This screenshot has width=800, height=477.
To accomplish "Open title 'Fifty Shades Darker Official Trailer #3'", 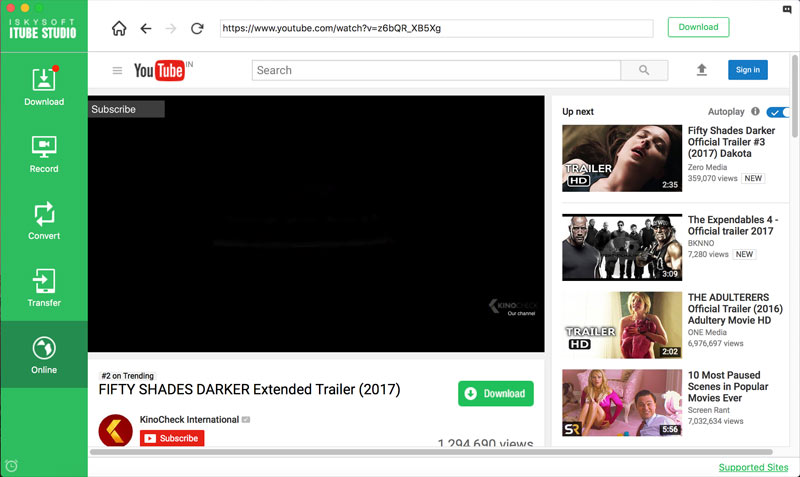I will tap(731, 142).
